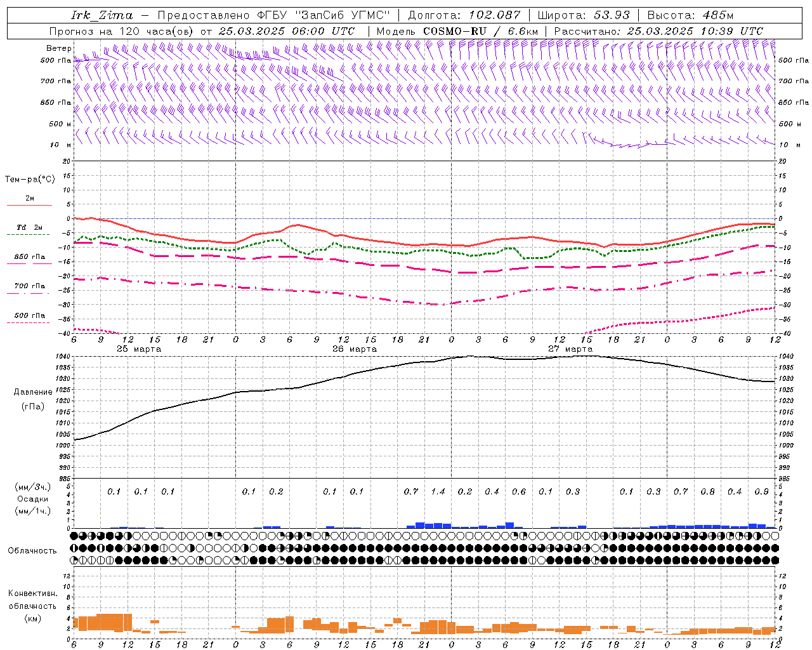Click the "Ветер" wind panel label
This screenshot has width=812, height=650.
[59, 48]
